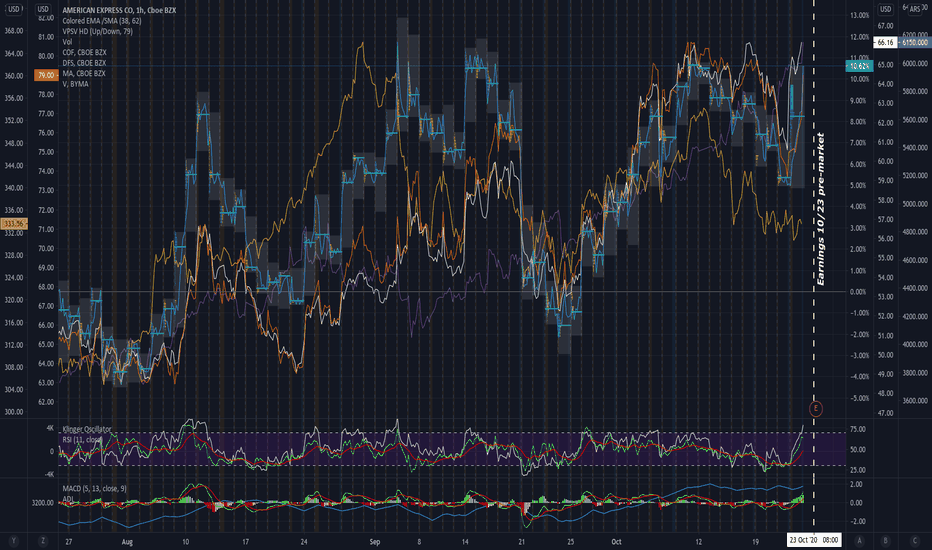
Task: Select the Vol indicator legend
Action: click(x=67, y=42)
